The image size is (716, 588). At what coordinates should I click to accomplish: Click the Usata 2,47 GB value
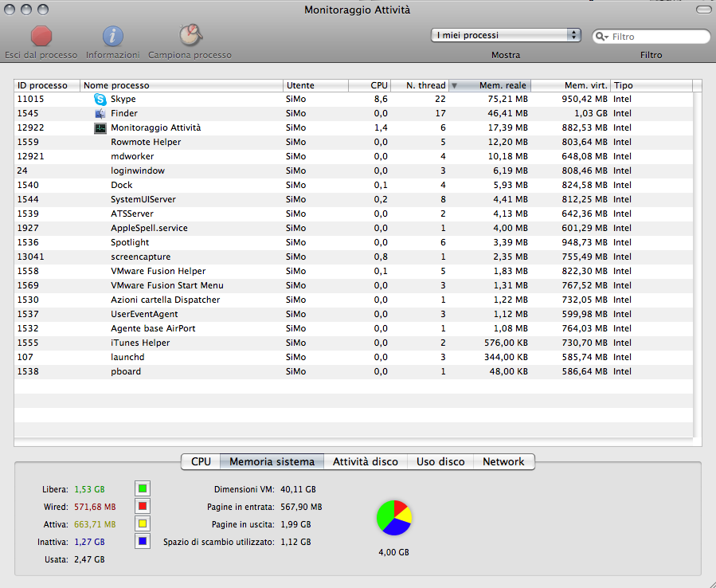[x=89, y=559]
